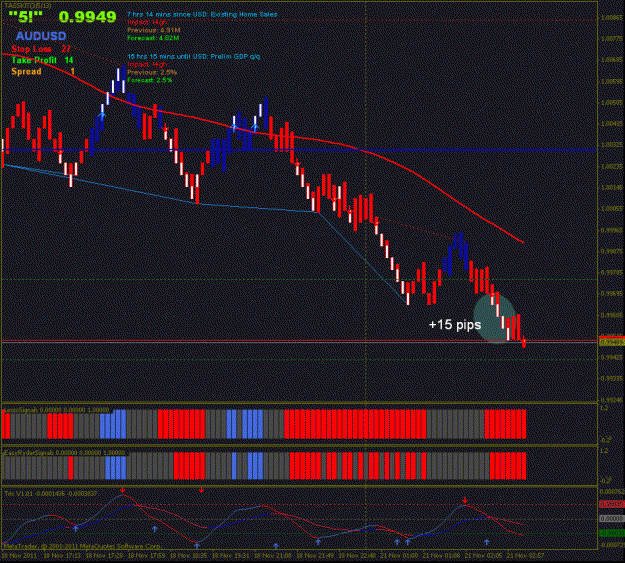
Task: Click the gray 0.0000 tag on oscillator scale
Action: tap(612, 519)
